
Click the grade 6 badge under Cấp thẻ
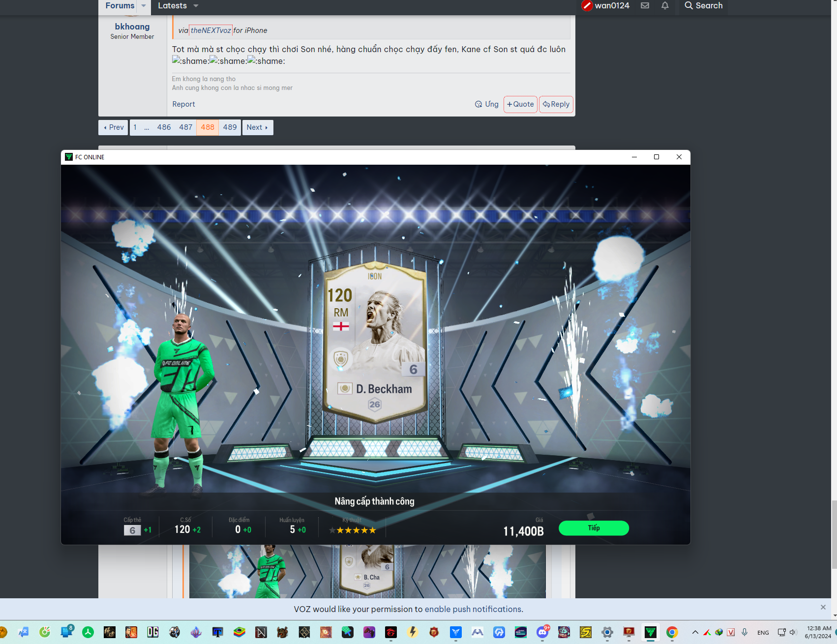click(132, 530)
